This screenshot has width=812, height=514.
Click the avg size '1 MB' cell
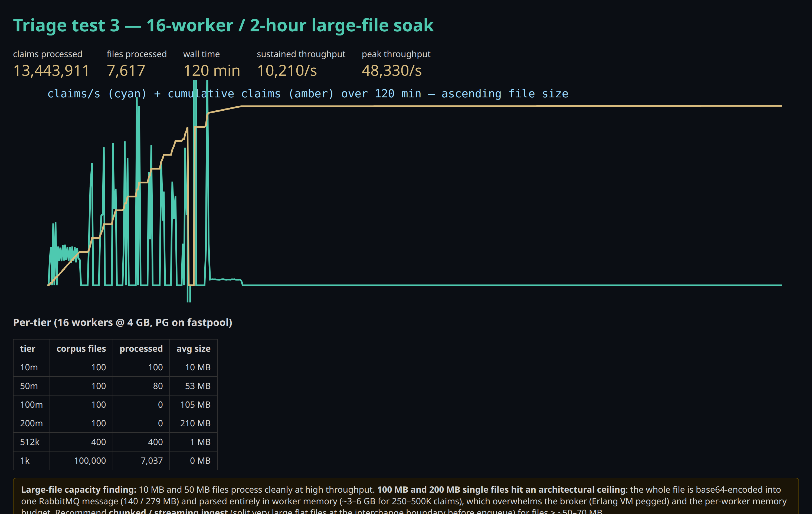point(194,441)
